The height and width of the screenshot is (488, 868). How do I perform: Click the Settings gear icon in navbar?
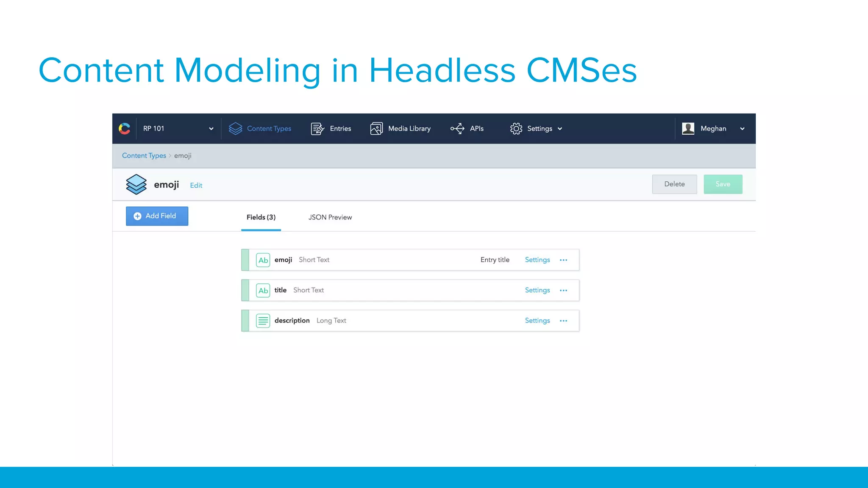pos(516,128)
